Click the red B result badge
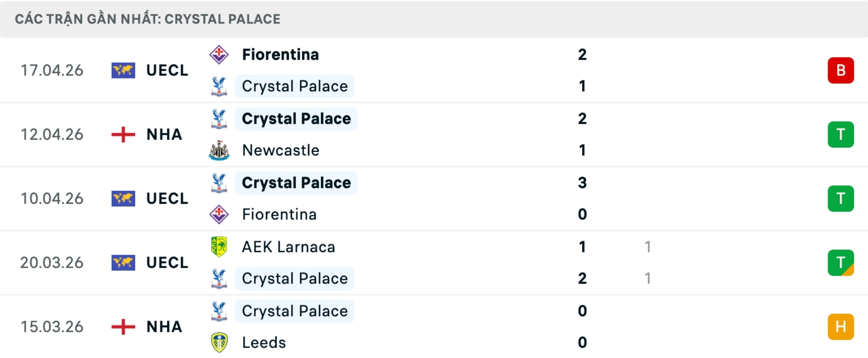 pos(840,71)
